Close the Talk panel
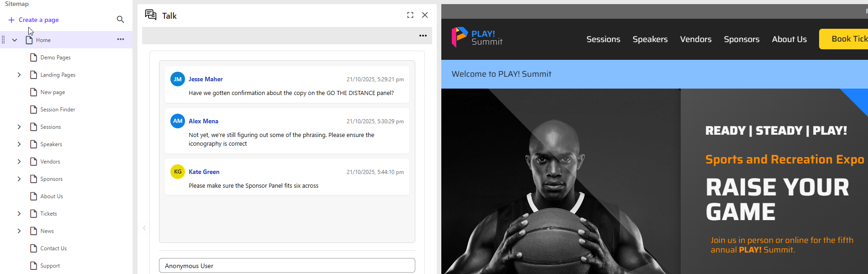Screen dimensions: 868x274 tap(425, 15)
